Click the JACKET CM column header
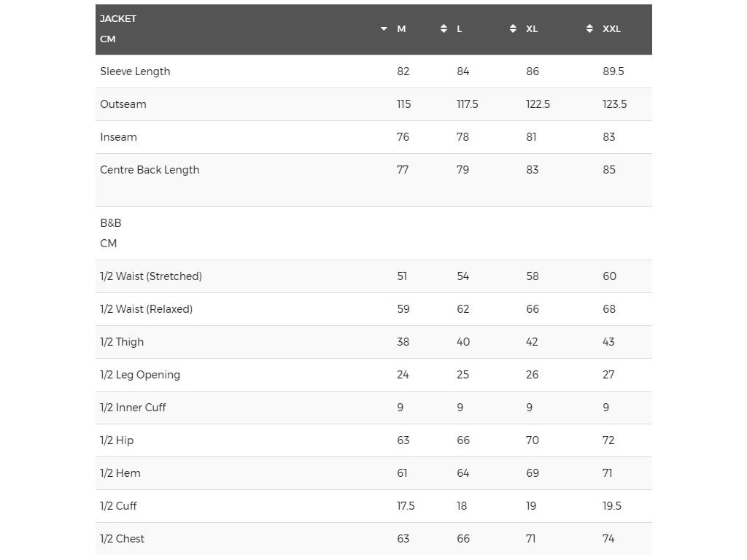 pyautogui.click(x=118, y=29)
